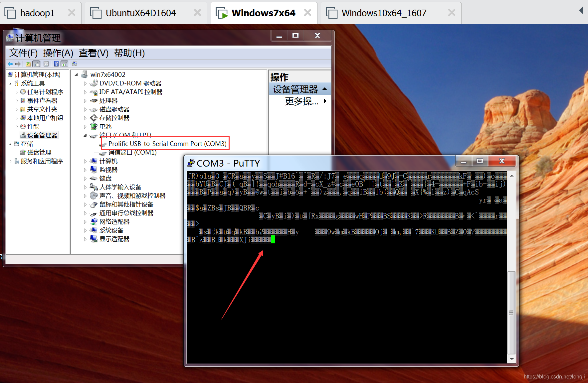Click the 人体学输入设备 icon

(94, 187)
